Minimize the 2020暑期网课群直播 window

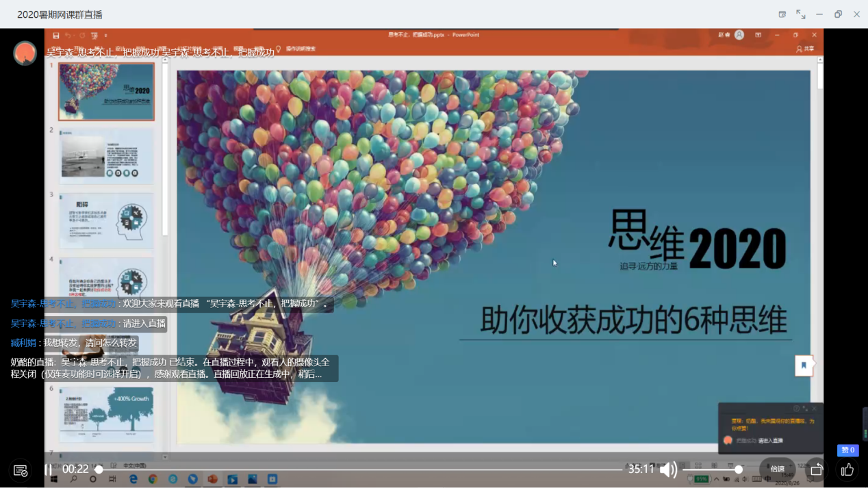(819, 14)
